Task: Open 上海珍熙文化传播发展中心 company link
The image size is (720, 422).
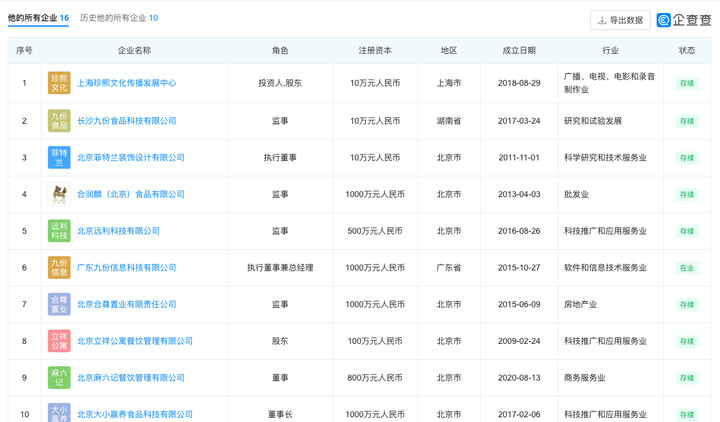Action: click(127, 83)
